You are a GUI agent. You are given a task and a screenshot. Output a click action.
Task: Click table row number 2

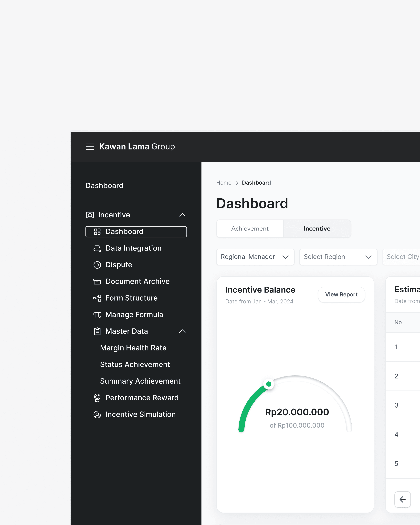tap(396, 377)
